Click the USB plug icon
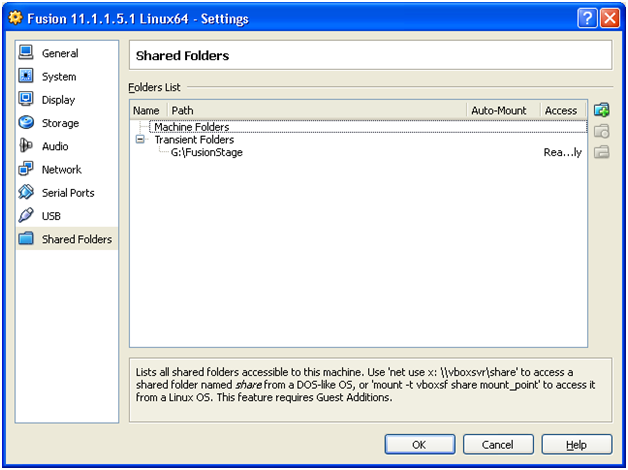The width and height of the screenshot is (628, 470). tap(26, 215)
